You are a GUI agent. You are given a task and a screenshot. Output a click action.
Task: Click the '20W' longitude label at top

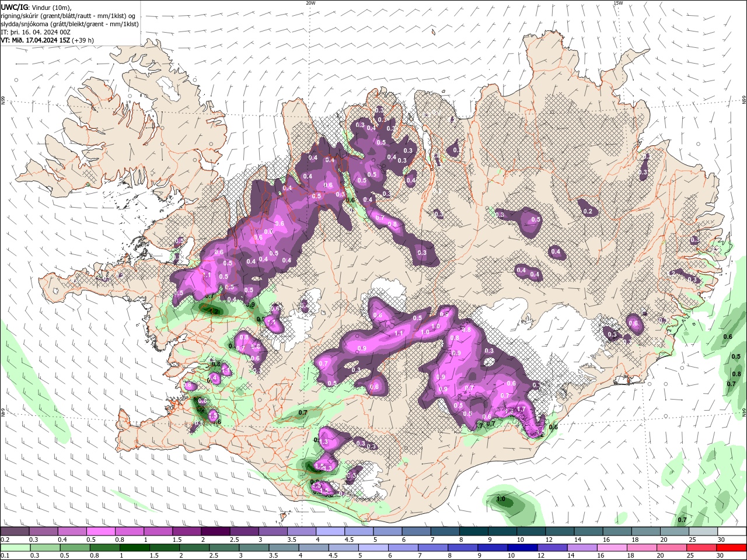tap(310, 3)
